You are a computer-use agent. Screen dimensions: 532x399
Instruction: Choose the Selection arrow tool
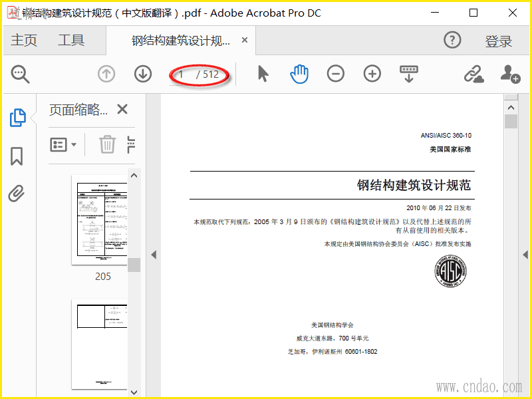(x=263, y=74)
